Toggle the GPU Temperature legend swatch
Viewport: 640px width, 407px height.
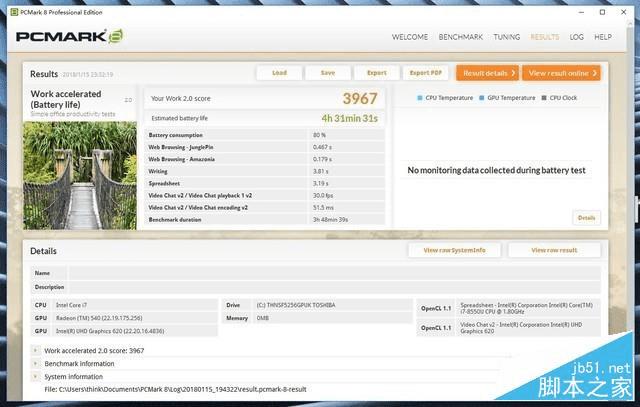coord(482,98)
